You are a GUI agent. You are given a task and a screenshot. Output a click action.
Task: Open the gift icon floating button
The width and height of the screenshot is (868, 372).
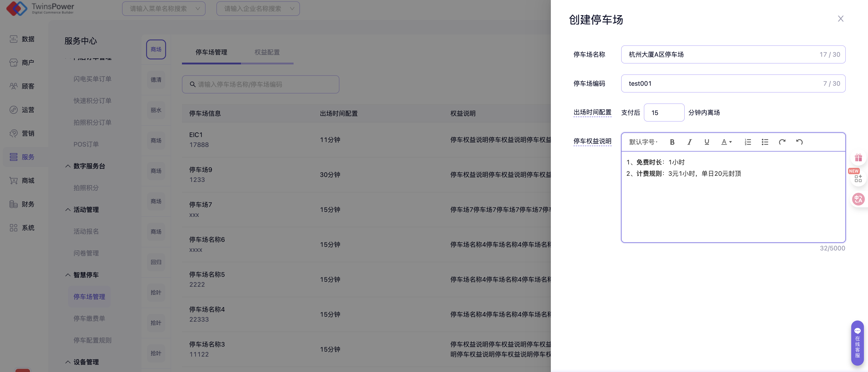pos(858,158)
